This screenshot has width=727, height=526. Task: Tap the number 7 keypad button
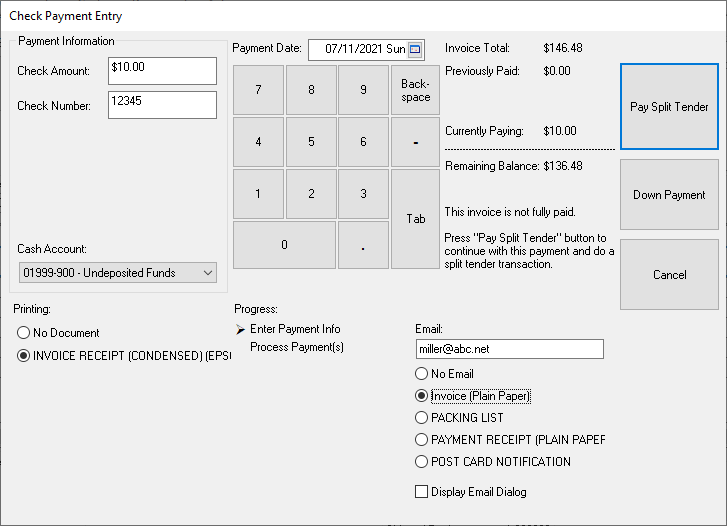[258, 90]
